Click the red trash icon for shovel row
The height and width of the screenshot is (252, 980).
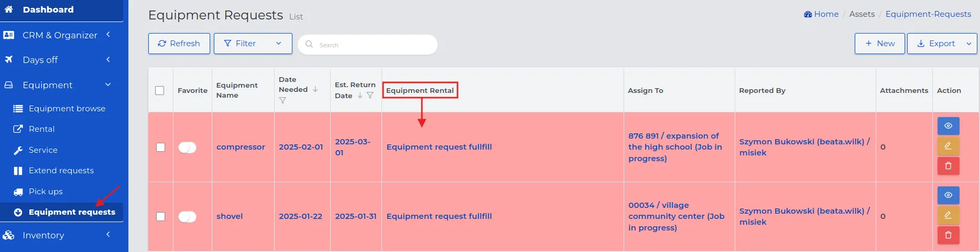point(948,235)
